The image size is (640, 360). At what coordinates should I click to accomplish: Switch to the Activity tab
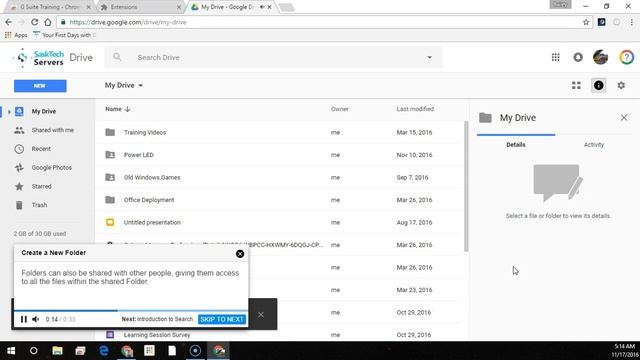593,145
